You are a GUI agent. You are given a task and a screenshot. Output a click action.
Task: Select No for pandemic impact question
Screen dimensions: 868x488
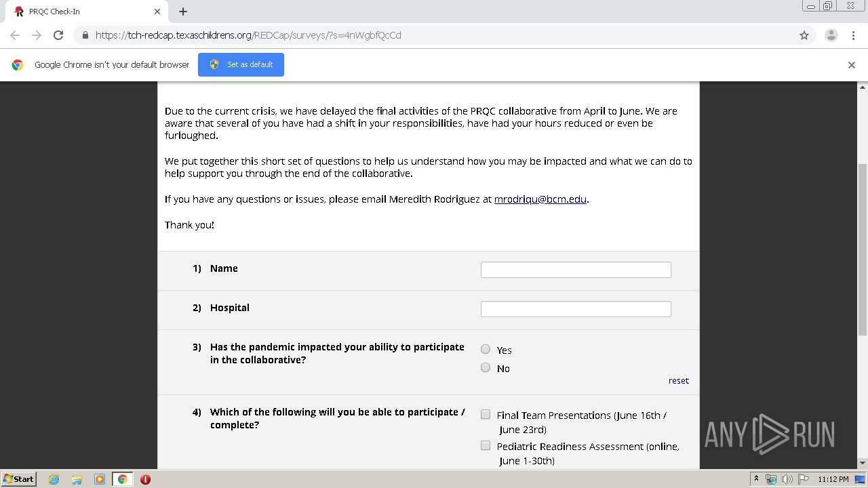coord(486,367)
